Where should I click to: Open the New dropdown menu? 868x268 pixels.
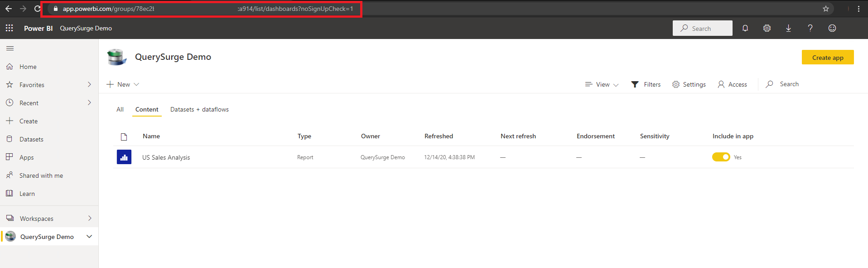(123, 84)
